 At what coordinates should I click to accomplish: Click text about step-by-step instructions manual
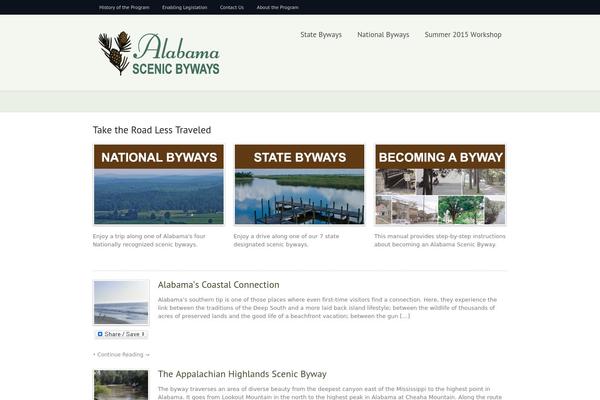pyautogui.click(x=440, y=240)
